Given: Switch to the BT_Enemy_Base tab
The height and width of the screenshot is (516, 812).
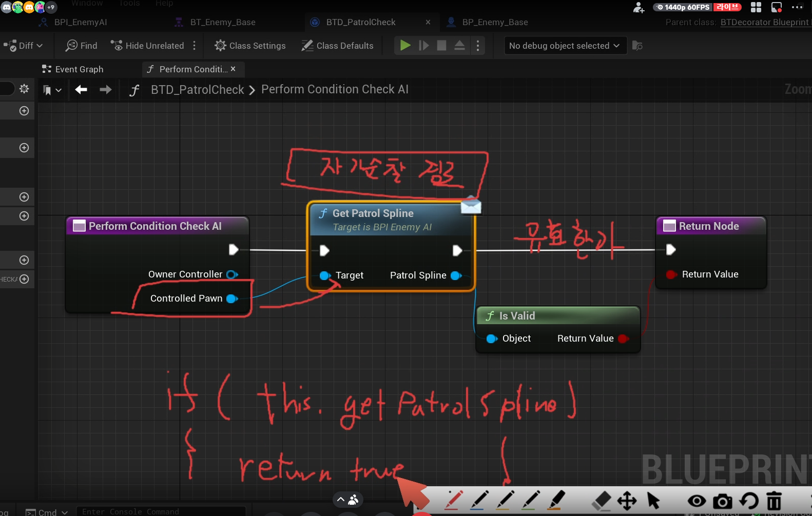Looking at the screenshot, I should click(216, 22).
